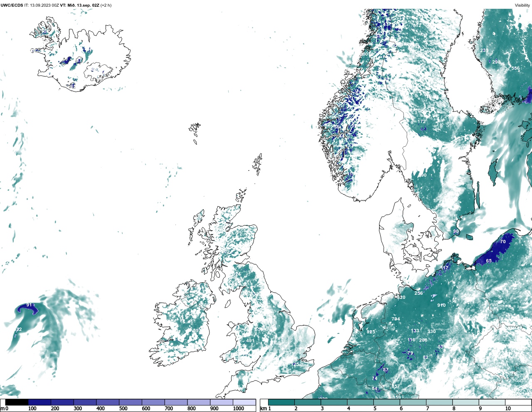Click the '172' value over Sweden
The height and width of the screenshot is (412, 532).
point(422,121)
